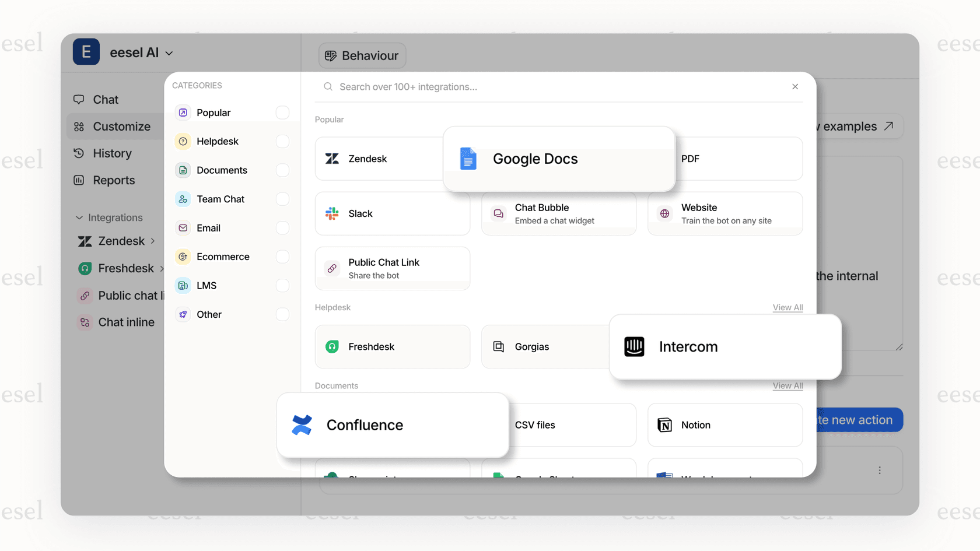Click View All for Helpdesk integrations
The height and width of the screenshot is (551, 980).
coord(787,307)
